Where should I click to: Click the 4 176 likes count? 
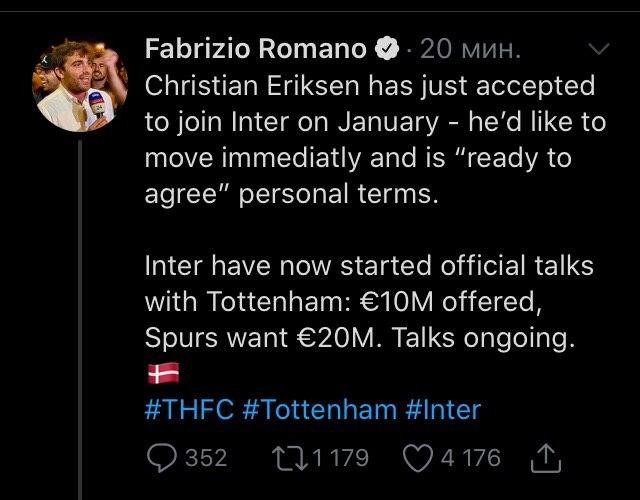(471, 458)
